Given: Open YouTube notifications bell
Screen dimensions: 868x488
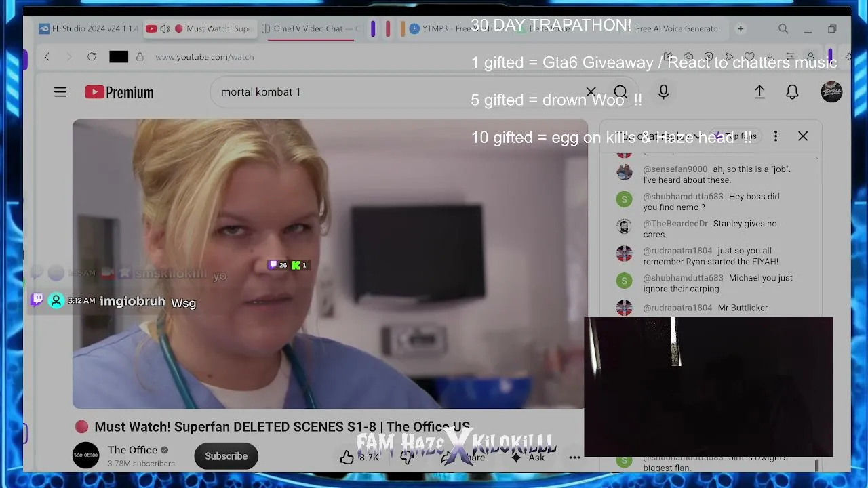Looking at the screenshot, I should click(x=792, y=92).
